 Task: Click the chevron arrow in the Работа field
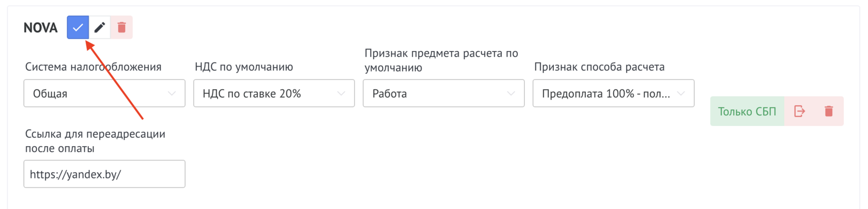[511, 93]
